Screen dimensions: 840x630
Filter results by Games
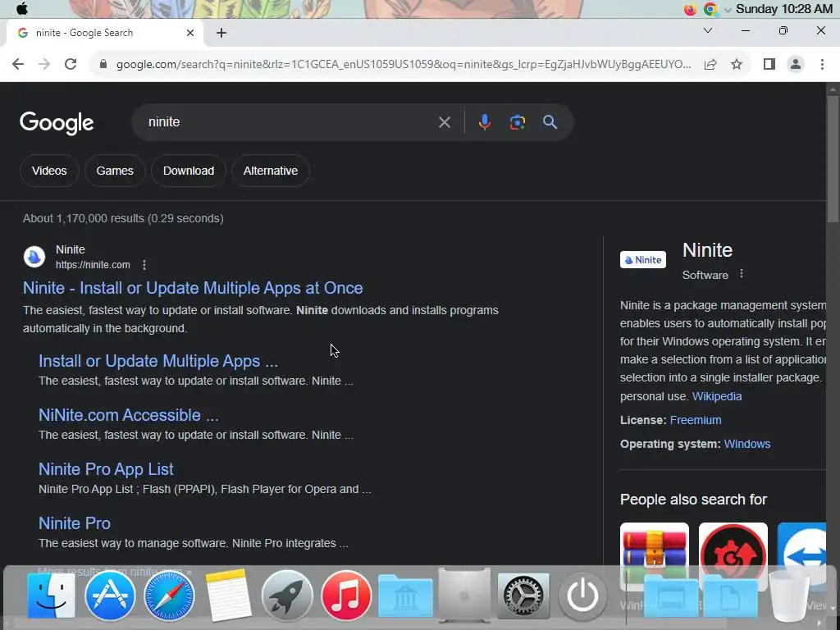click(115, 171)
